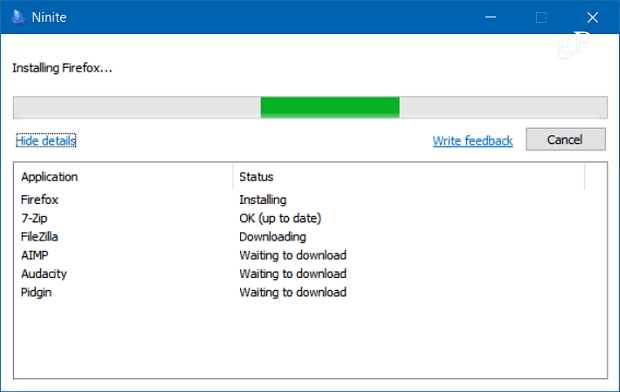Click the Ninite title text

click(x=49, y=17)
